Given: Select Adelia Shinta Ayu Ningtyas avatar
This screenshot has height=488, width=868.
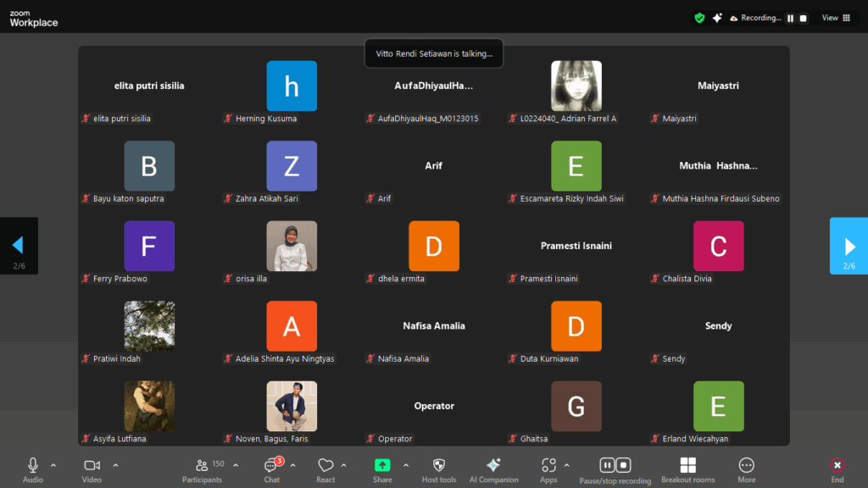Looking at the screenshot, I should click(292, 326).
